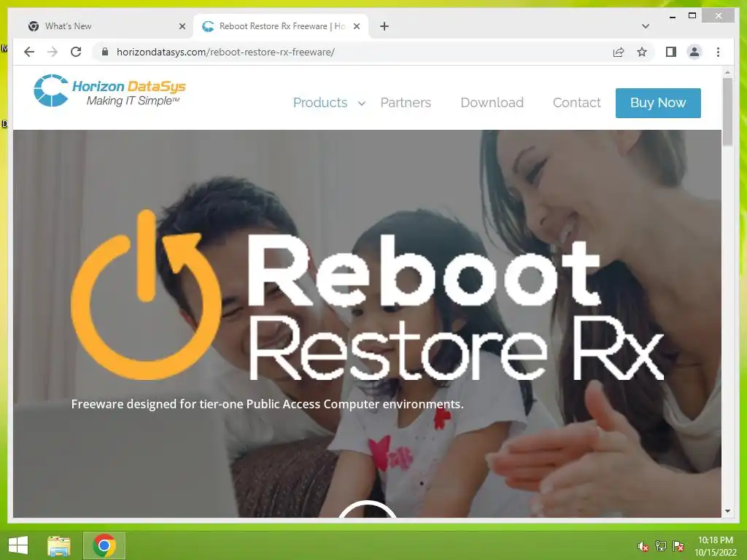Viewport: 747px width, 560px height.
Task: Click the muted volume tray icon
Action: pyautogui.click(x=643, y=547)
